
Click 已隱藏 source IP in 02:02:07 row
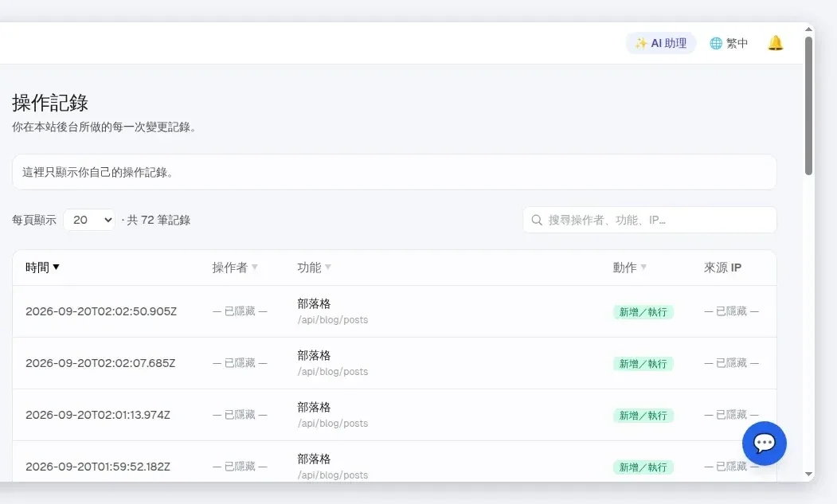click(x=731, y=363)
